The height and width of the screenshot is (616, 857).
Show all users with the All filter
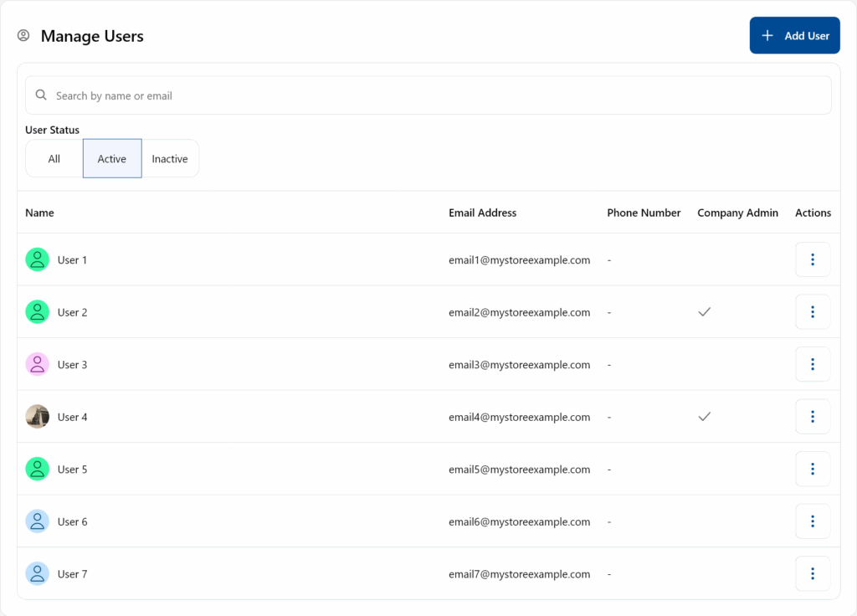click(x=54, y=159)
